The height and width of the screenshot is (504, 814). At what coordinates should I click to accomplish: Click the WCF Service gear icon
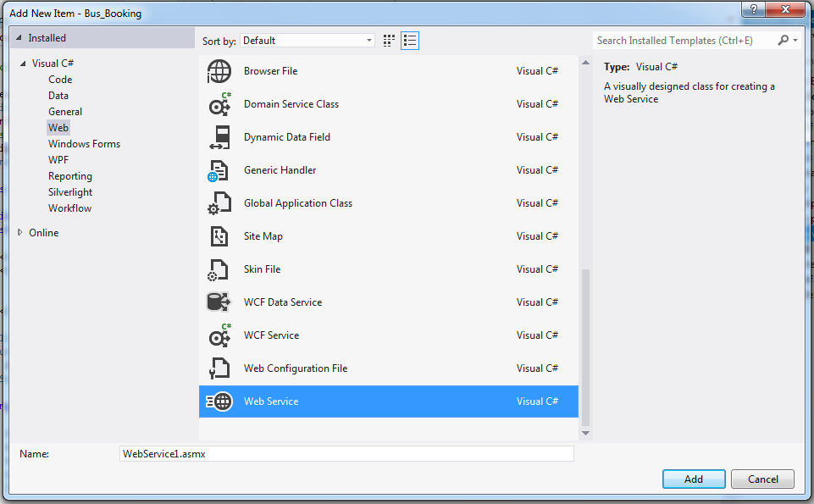point(219,335)
